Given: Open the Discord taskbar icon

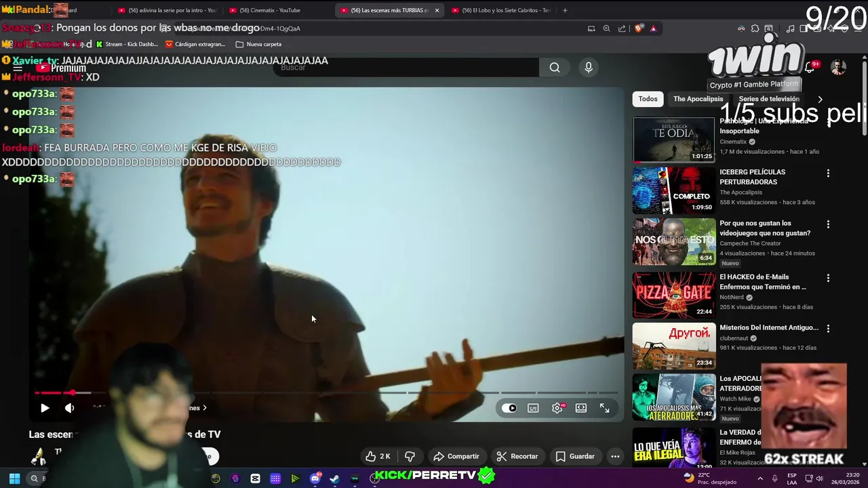Looking at the screenshot, I should (315, 479).
